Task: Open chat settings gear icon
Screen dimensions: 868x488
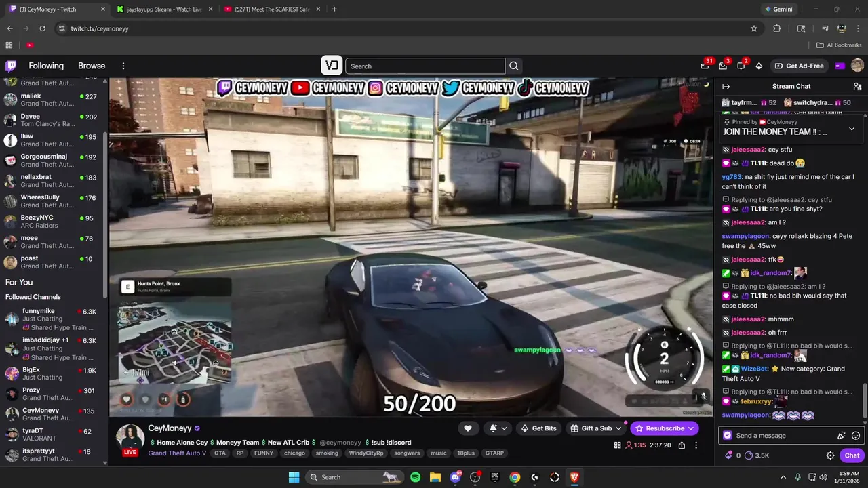Action: point(830,455)
